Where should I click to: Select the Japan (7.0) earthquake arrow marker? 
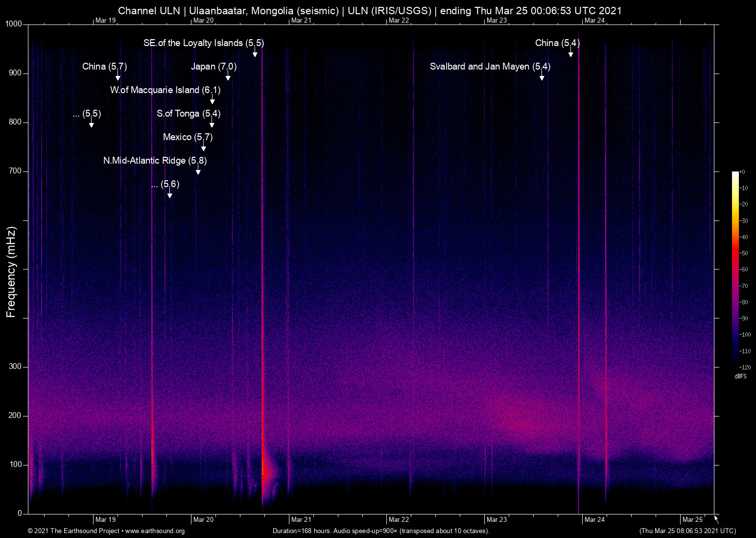(228, 76)
